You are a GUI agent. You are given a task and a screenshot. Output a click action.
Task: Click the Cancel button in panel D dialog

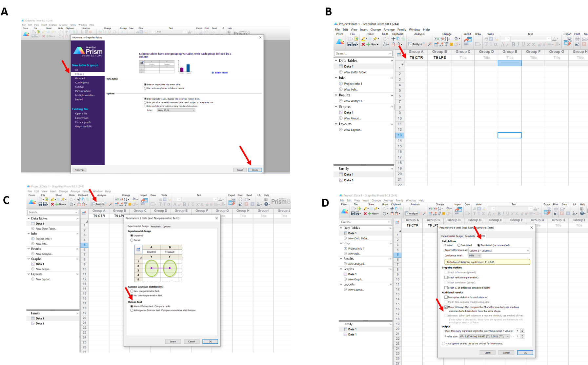(506, 353)
